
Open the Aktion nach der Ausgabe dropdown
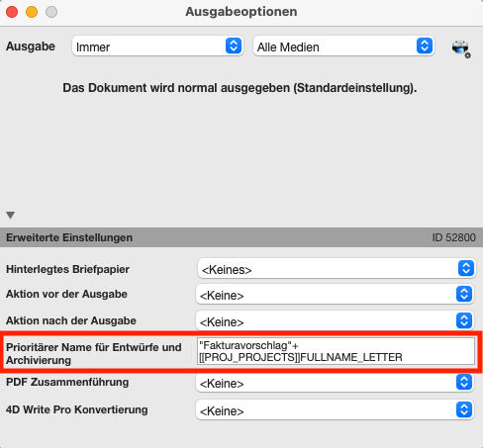pos(335,320)
